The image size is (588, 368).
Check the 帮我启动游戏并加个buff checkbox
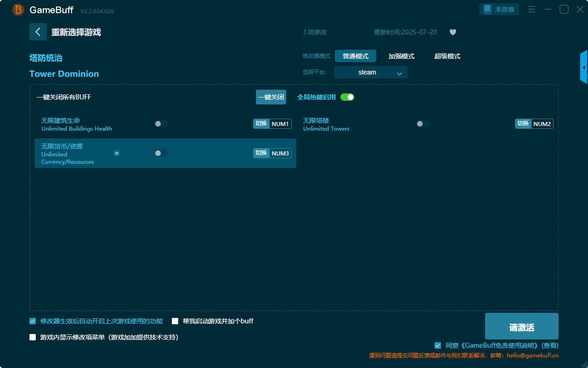coord(175,321)
